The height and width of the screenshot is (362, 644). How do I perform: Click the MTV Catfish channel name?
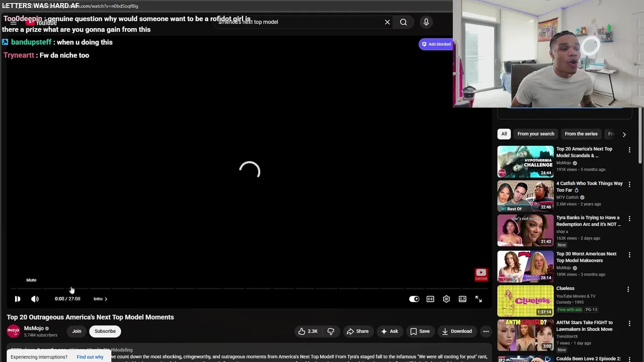tap(568, 198)
